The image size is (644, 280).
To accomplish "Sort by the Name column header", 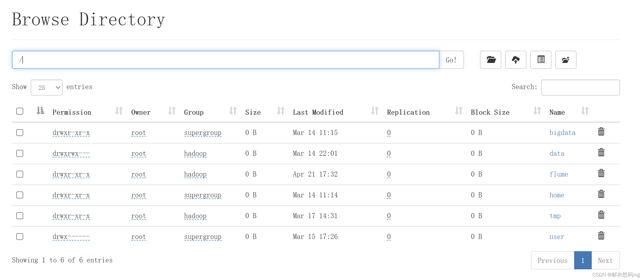I will 557,112.
